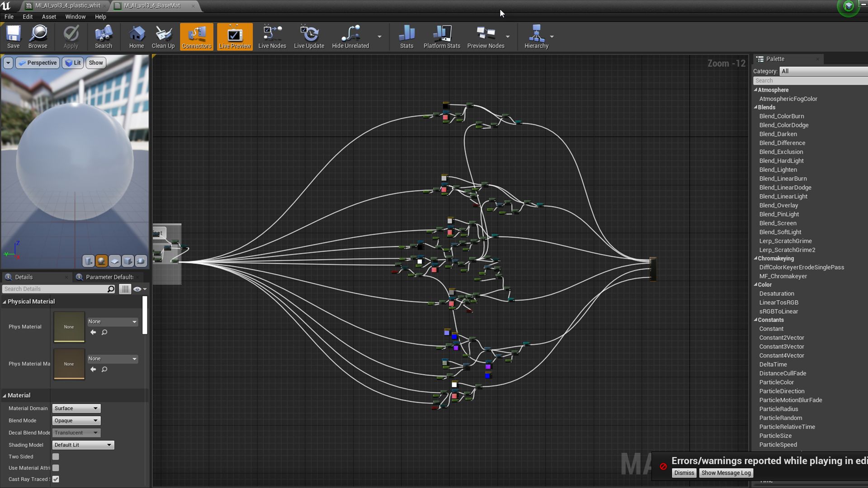The height and width of the screenshot is (488, 868).
Task: Uncheck Cast Ray Traced Shadows
Action: pos(56,479)
